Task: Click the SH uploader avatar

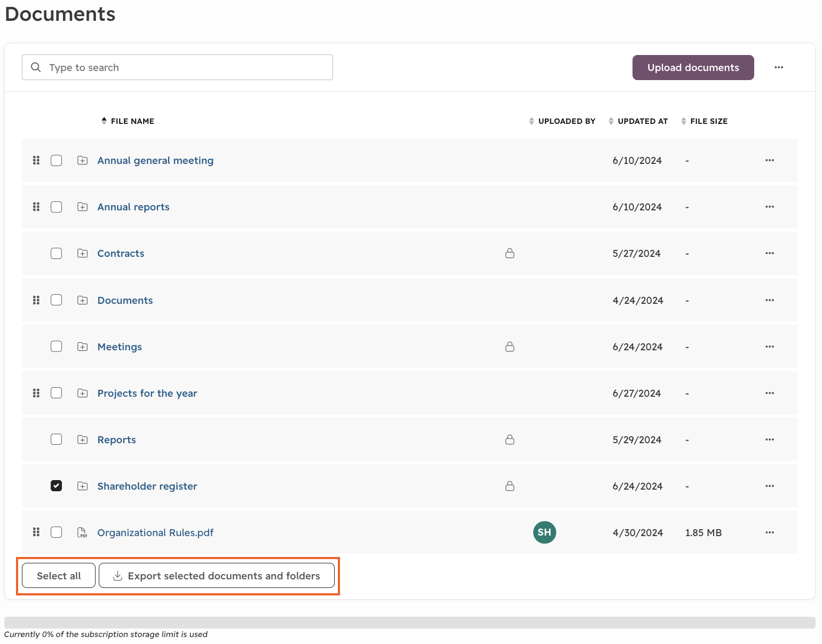Action: click(x=544, y=532)
